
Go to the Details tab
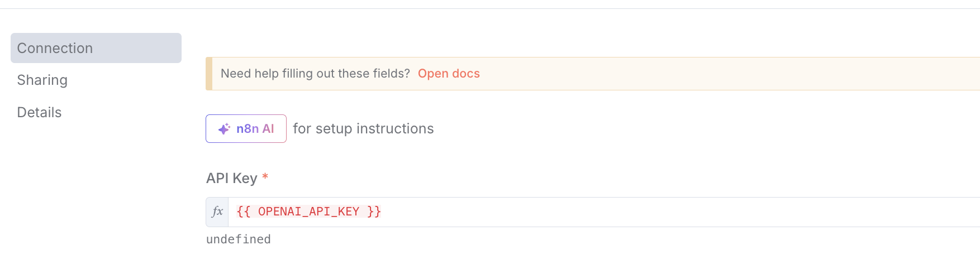[40, 113]
